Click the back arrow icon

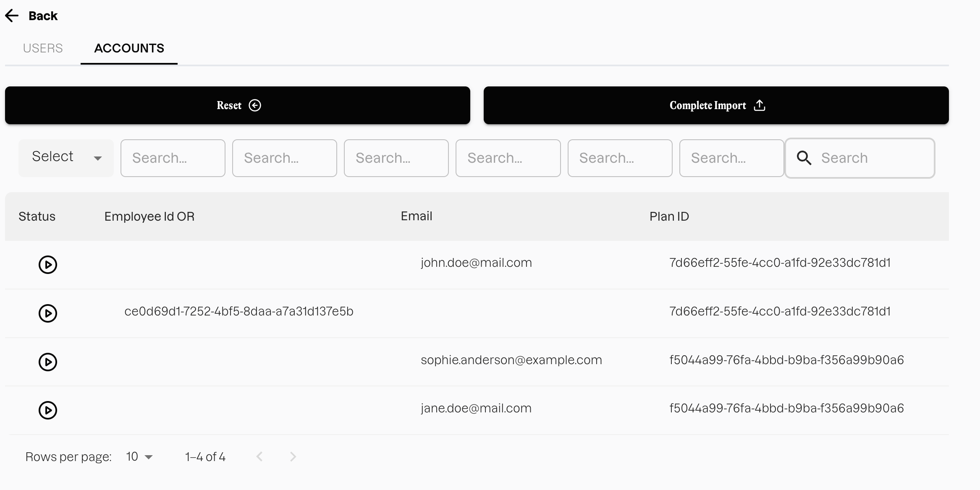pyautogui.click(x=12, y=16)
